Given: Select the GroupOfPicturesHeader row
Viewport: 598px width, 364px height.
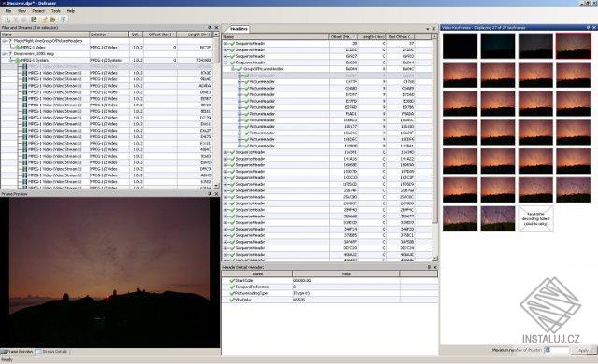Looking at the screenshot, I should coord(328,69).
